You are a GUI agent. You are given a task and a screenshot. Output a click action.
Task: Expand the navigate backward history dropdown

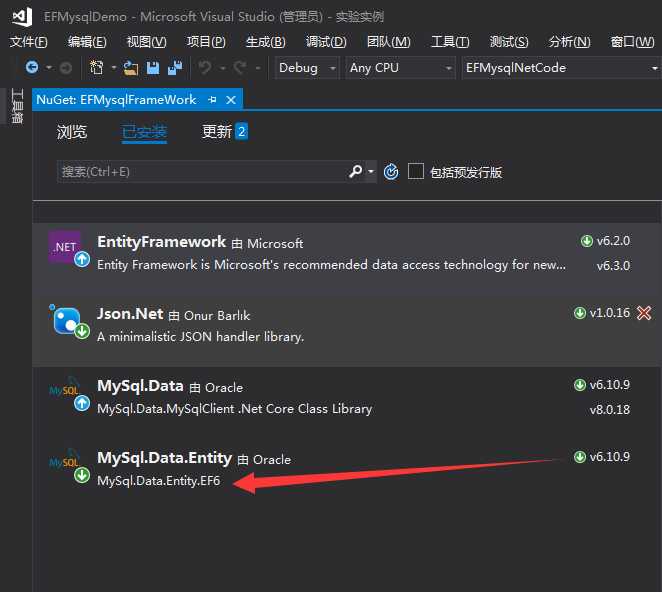pos(49,68)
